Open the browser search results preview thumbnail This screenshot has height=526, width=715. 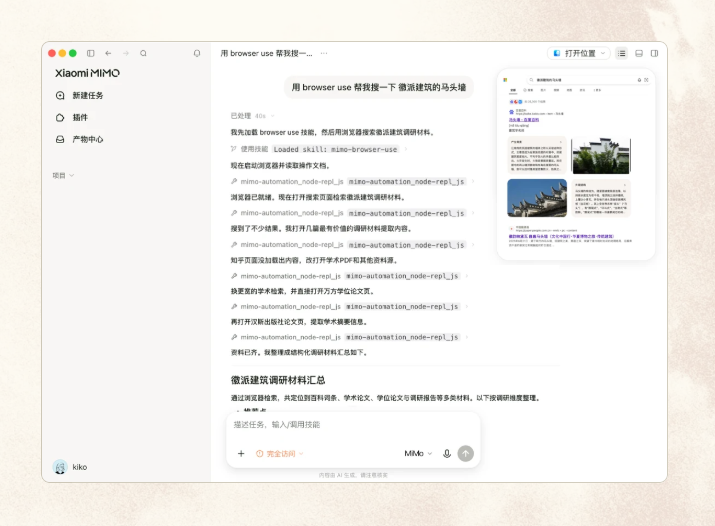[576, 165]
